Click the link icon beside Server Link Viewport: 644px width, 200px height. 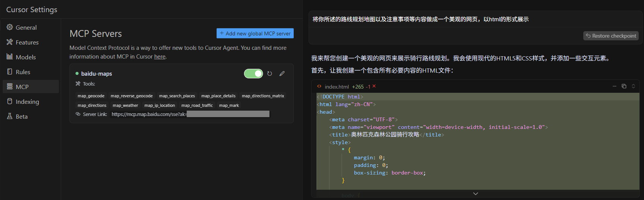[x=78, y=114]
